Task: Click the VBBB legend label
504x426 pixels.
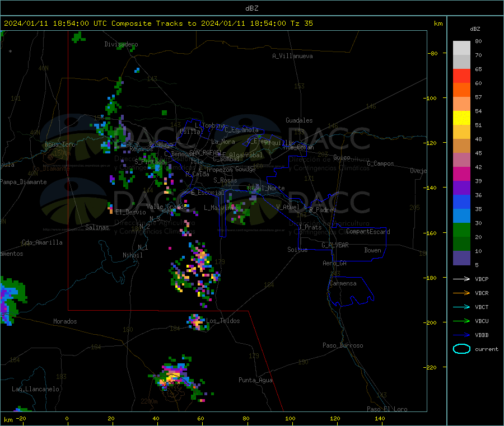Action: point(482,335)
